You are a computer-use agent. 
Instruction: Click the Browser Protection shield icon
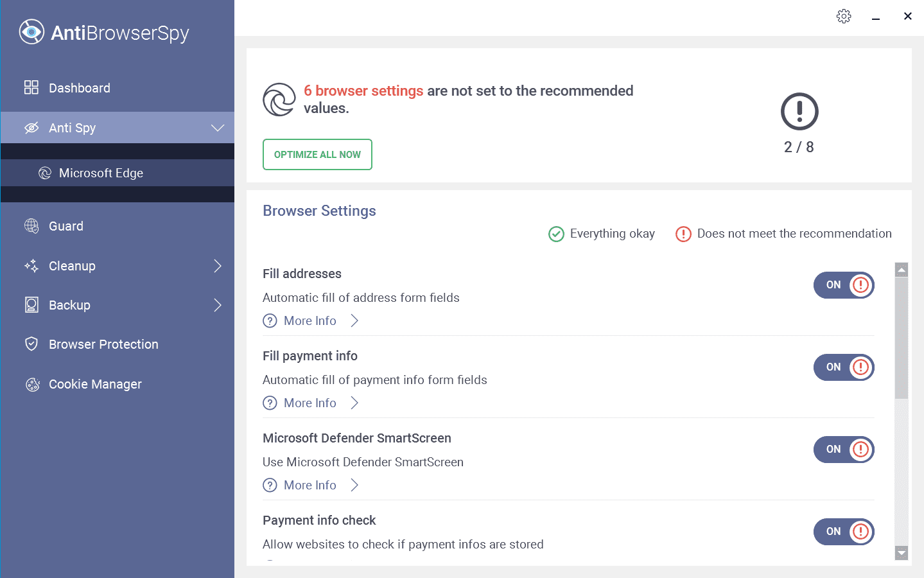point(31,344)
